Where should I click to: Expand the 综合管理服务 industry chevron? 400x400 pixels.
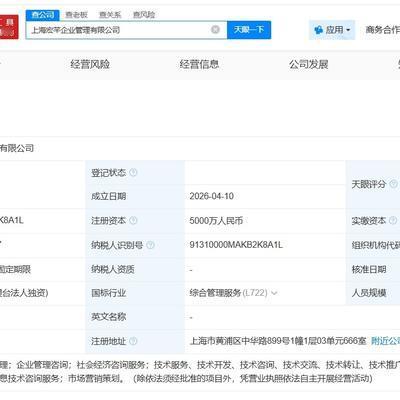click(274, 293)
